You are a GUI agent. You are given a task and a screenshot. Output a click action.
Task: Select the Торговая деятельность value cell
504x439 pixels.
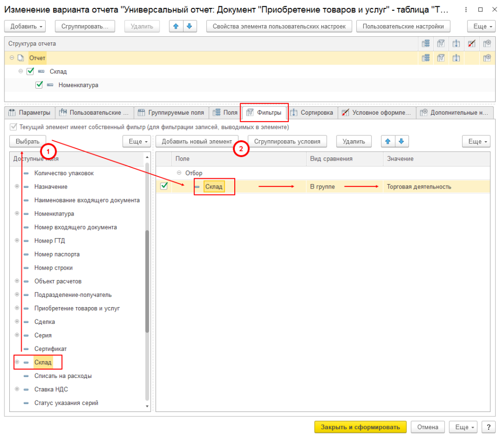pyautogui.click(x=419, y=187)
